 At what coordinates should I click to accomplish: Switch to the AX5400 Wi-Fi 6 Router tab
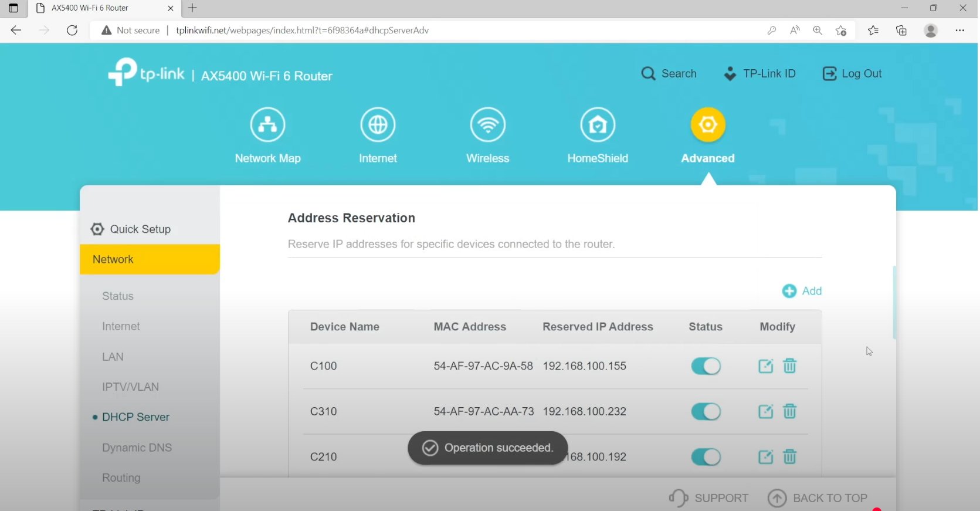click(x=104, y=8)
